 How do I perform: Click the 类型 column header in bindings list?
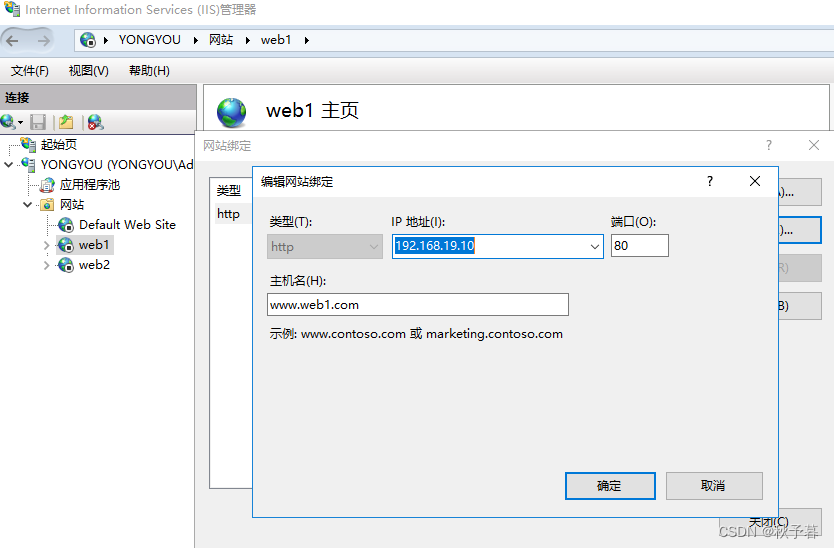[x=229, y=190]
